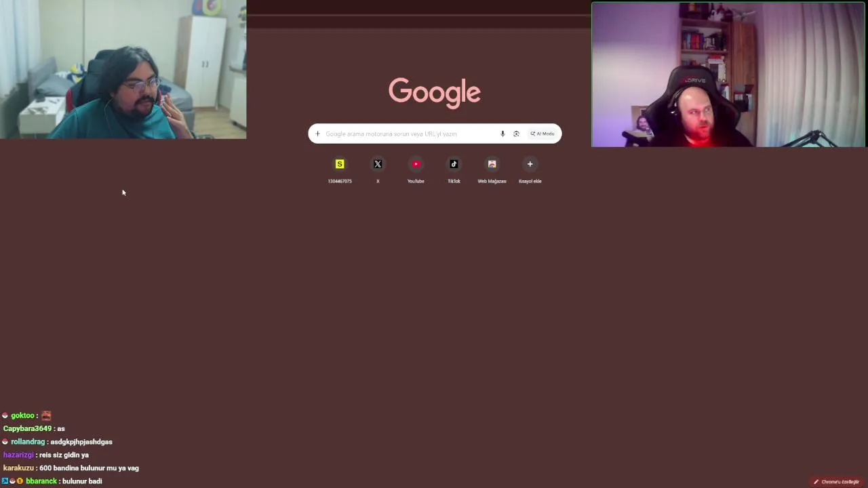Click Chrome'u özelleştir button
The image size is (868, 488).
coord(837,482)
